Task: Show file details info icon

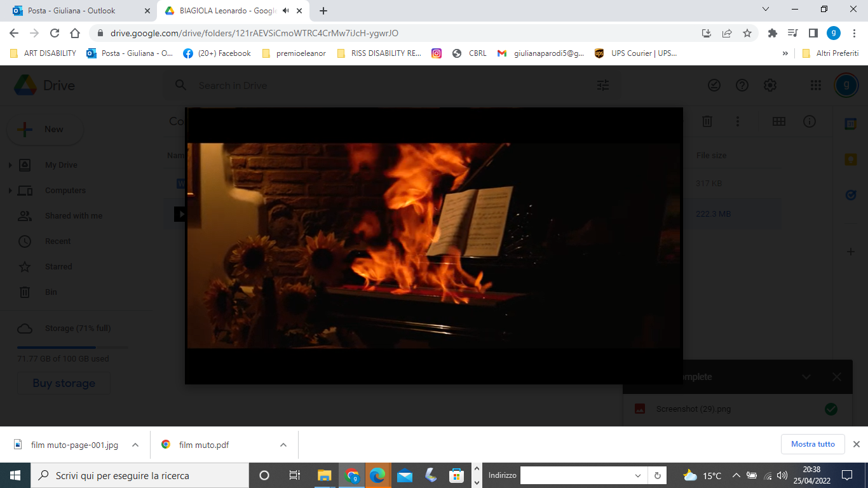Action: [x=809, y=121]
